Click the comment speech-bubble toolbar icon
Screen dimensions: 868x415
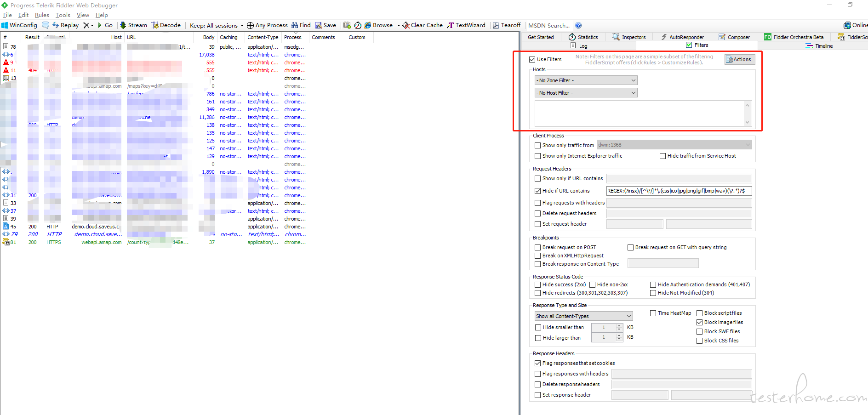(x=46, y=25)
